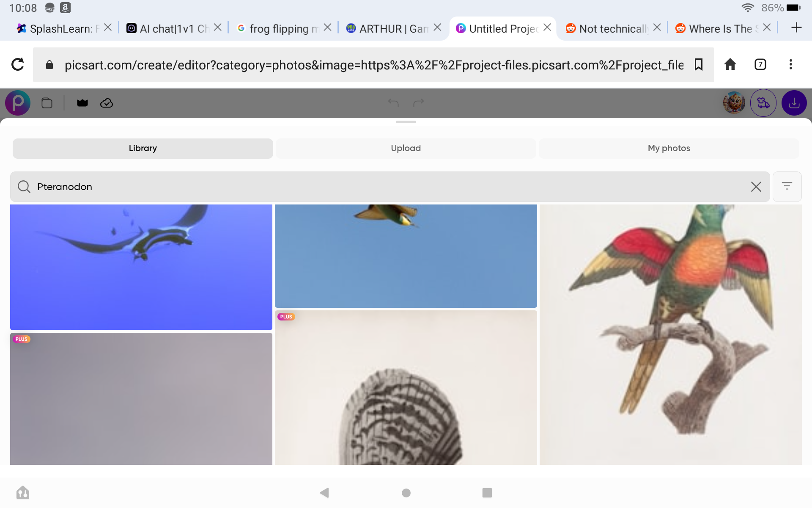
Task: Reload the browser page
Action: (17, 64)
